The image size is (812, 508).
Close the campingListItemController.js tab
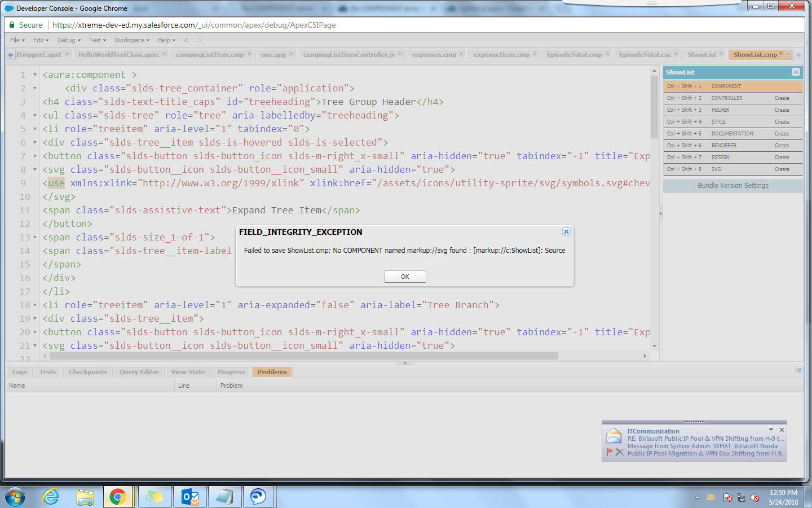[400, 54]
